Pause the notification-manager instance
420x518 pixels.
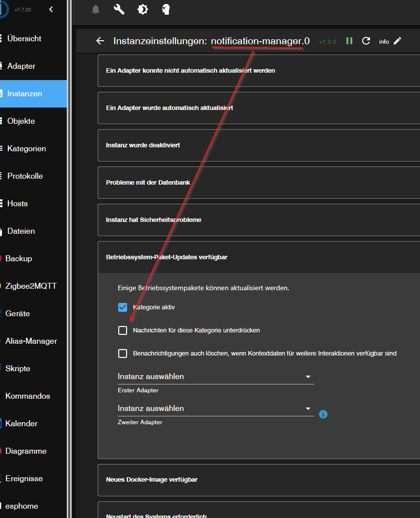pos(349,41)
